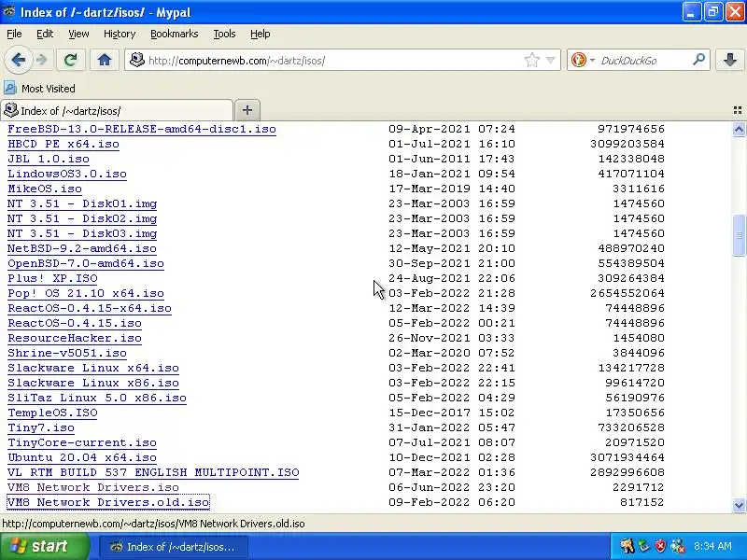Click the Forward navigation arrow
This screenshot has height=560, width=747.
42,60
